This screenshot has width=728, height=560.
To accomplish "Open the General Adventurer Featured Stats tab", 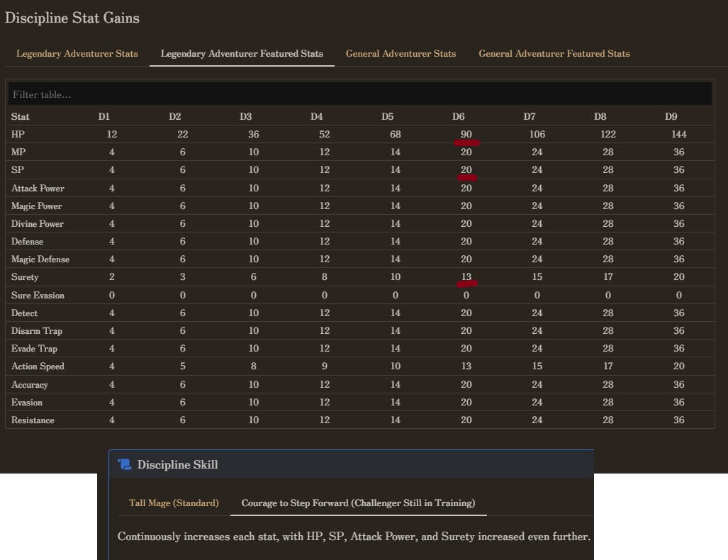I will pos(554,54).
